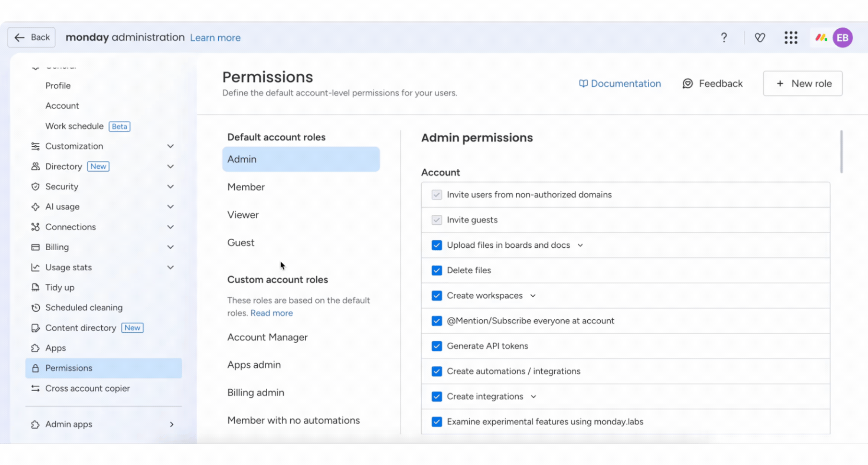
Task: Uncheck Create automations / integrations permission
Action: click(437, 372)
